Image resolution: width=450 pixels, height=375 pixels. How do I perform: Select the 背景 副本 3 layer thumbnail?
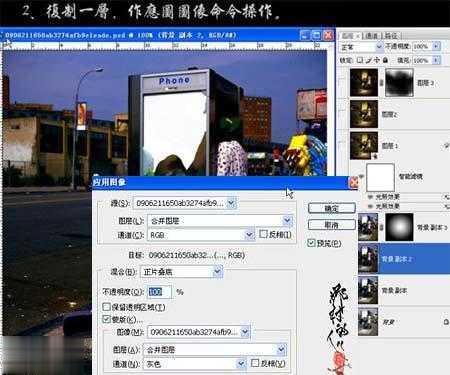pos(368,227)
